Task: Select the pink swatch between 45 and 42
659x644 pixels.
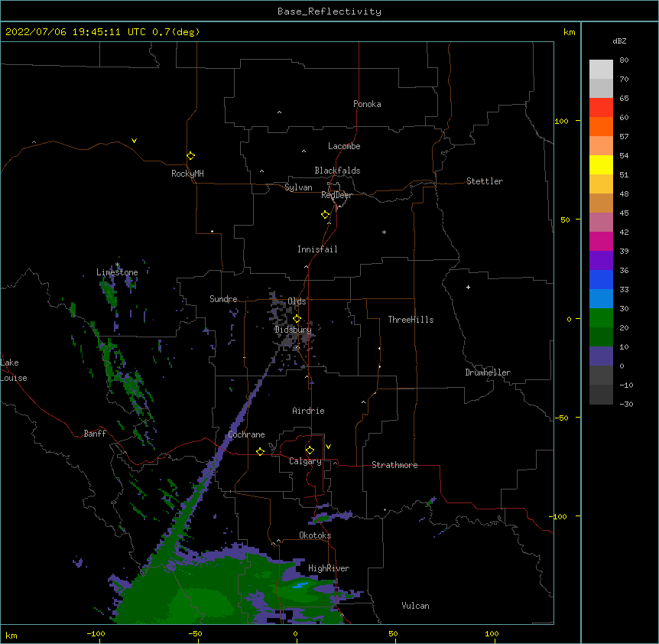Action: 601,223
